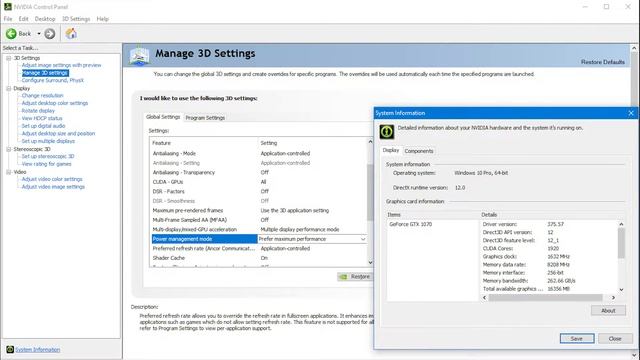Click Restore Defaults link
This screenshot has height=360, width=640.
coord(602,62)
